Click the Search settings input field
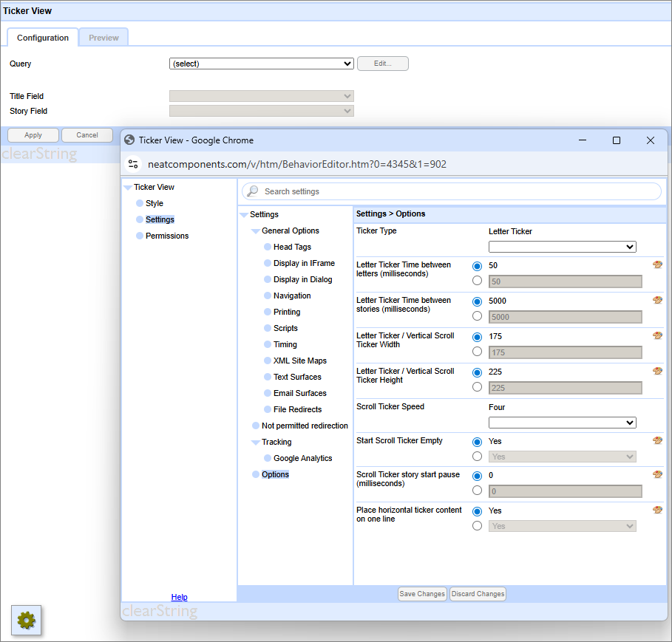672x642 pixels. [458, 191]
